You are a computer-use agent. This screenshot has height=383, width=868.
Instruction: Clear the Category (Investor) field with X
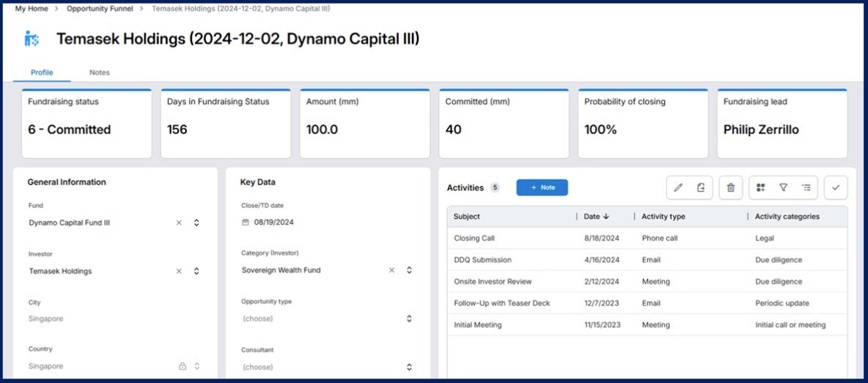click(x=392, y=270)
